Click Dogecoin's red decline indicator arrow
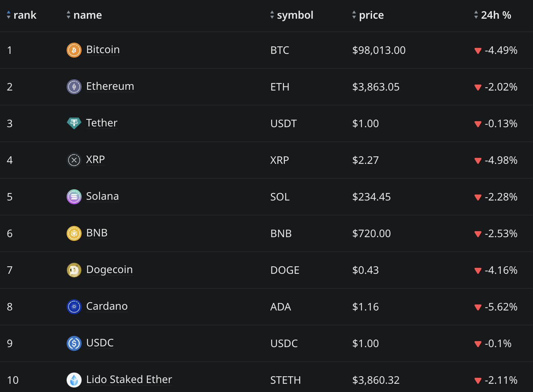The height and width of the screenshot is (392, 533). pyautogui.click(x=478, y=271)
